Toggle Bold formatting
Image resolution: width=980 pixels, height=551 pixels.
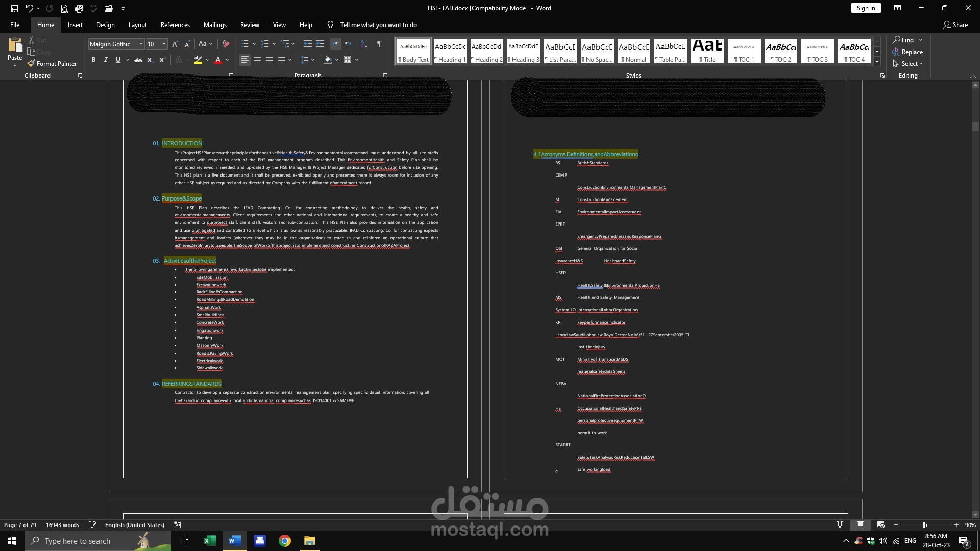pos(93,60)
